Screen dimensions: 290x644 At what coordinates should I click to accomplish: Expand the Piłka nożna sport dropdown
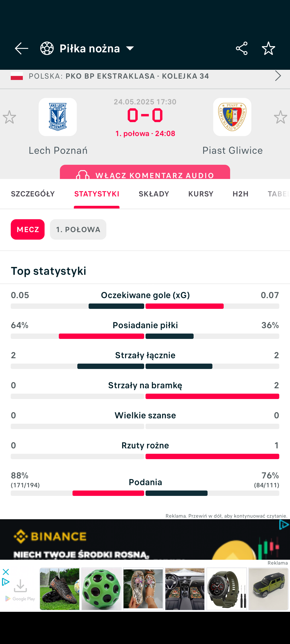click(x=130, y=49)
